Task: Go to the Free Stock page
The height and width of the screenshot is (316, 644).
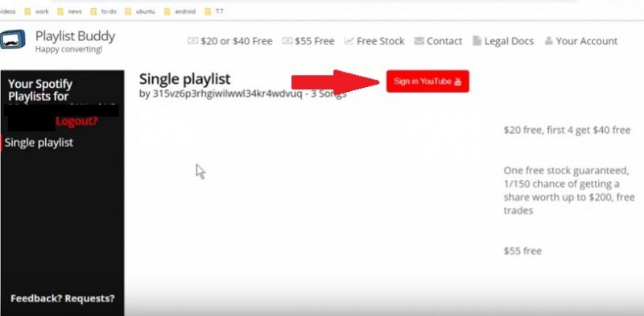Action: 374,41
